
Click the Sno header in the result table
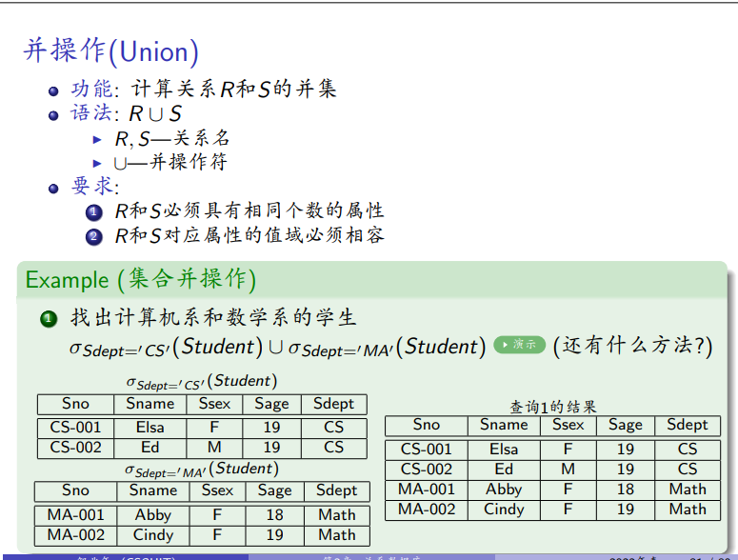[x=427, y=425]
